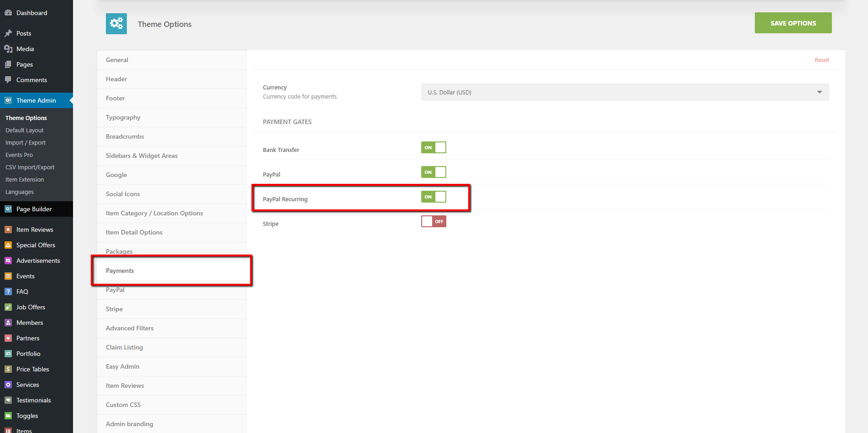The image size is (868, 433).
Task: Open the Stripe settings tab
Action: (x=172, y=309)
